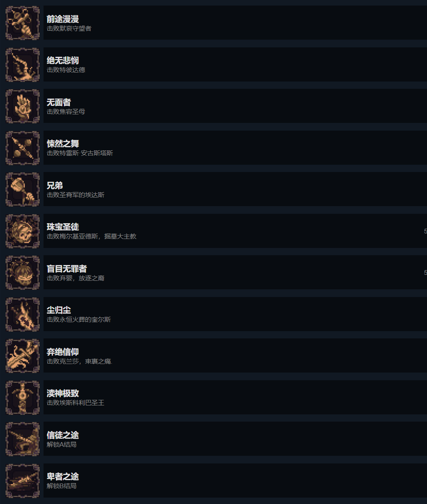Open the 盲目无罪者 infant face icon
427x504 pixels.
[23, 273]
